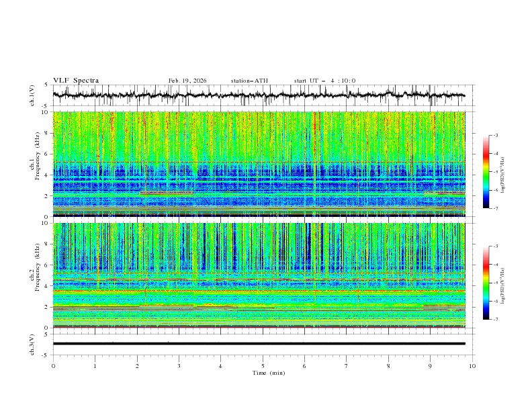Image resolution: width=532 pixels, height=411 pixels.
Task: Click time axis tick label '1'
Action: pos(95,366)
